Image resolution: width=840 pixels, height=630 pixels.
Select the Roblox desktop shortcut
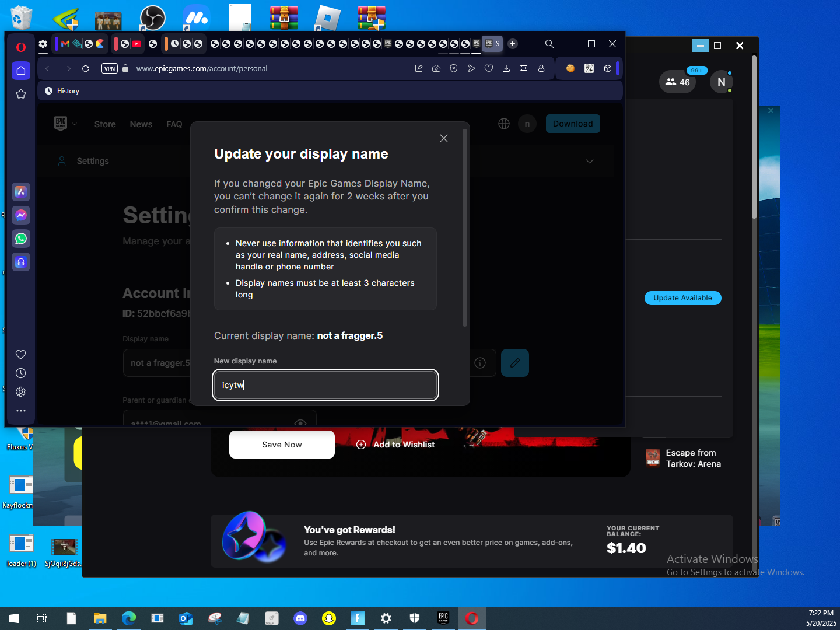coord(327,17)
